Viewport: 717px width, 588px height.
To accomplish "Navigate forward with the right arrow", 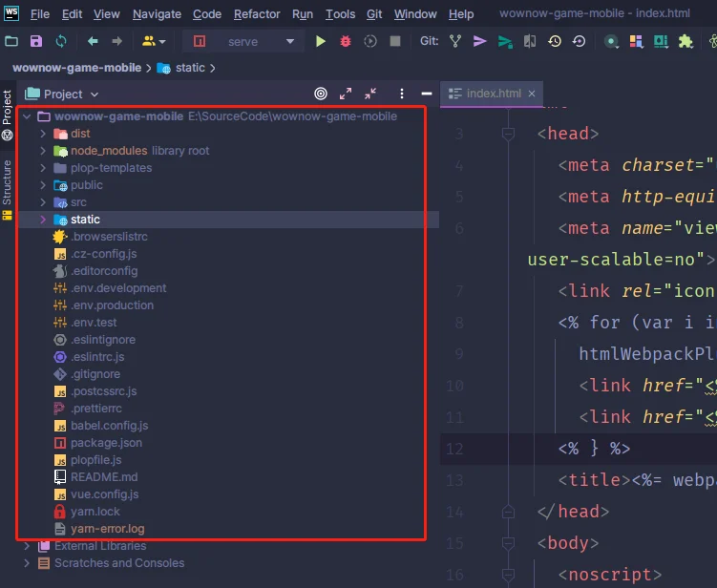I will click(117, 42).
